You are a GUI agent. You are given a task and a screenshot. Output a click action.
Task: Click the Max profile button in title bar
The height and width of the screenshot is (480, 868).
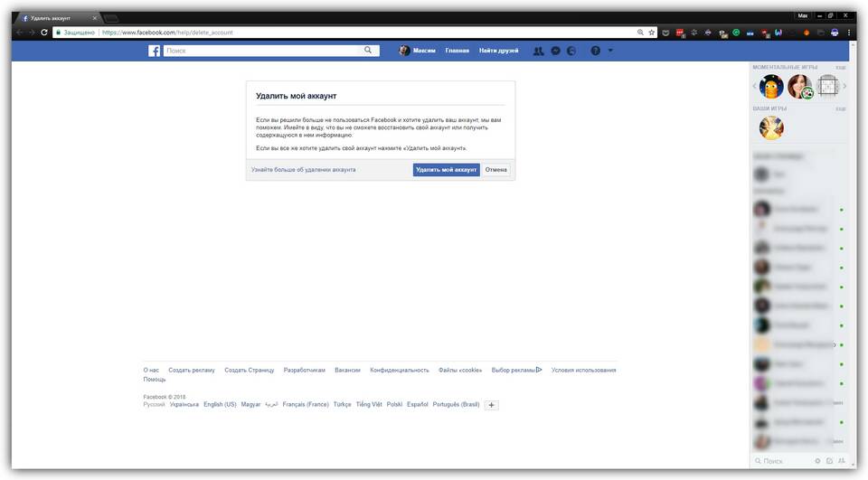coord(803,15)
